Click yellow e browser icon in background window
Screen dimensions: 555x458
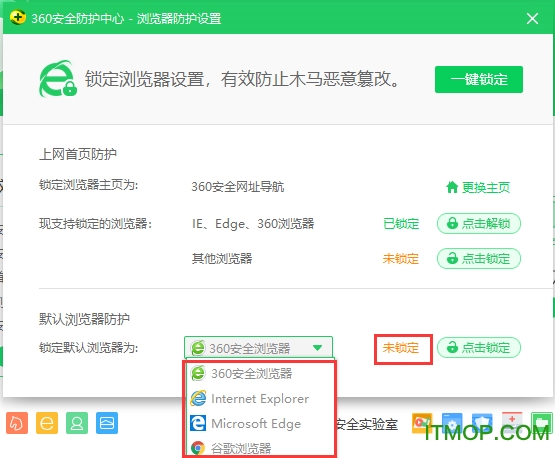47,423
